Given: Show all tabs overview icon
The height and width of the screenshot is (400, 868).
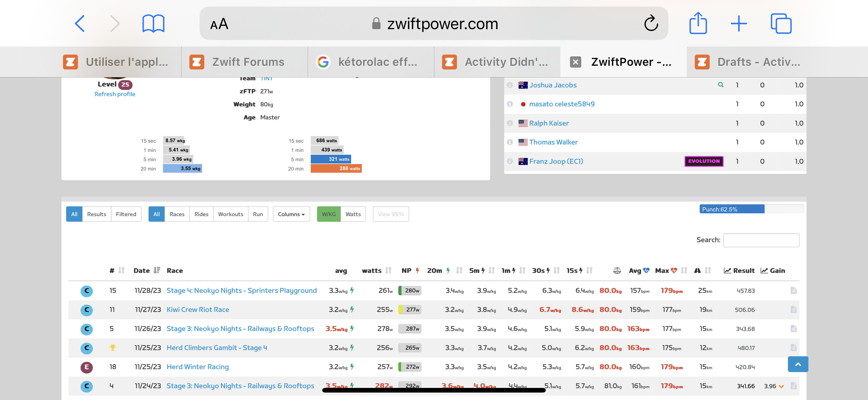Looking at the screenshot, I should point(781,24).
